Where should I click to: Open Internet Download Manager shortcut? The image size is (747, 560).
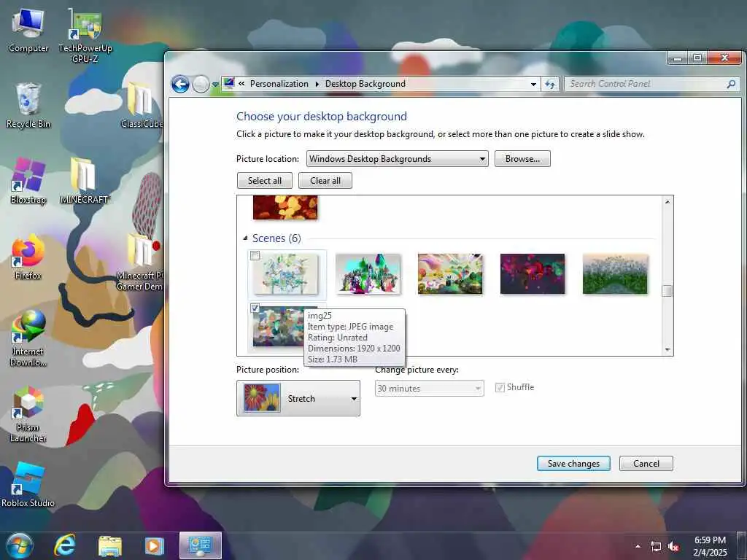tap(28, 338)
